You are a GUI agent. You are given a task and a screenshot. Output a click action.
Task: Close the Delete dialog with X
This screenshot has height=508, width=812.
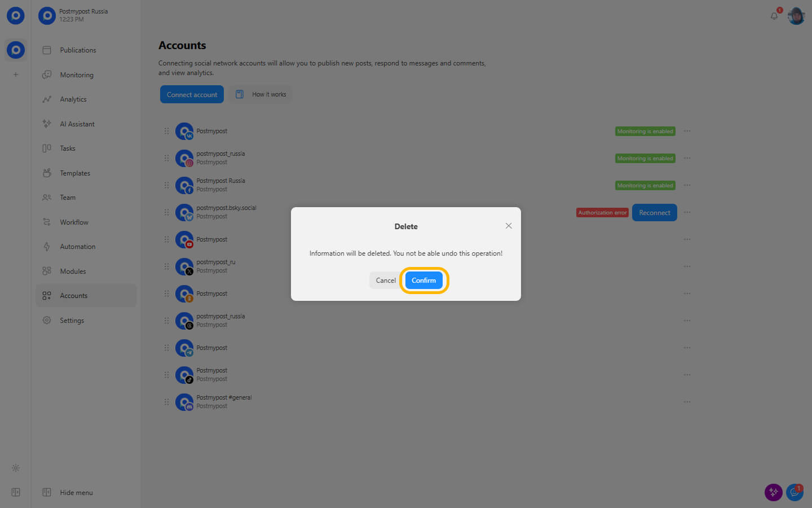tap(509, 226)
